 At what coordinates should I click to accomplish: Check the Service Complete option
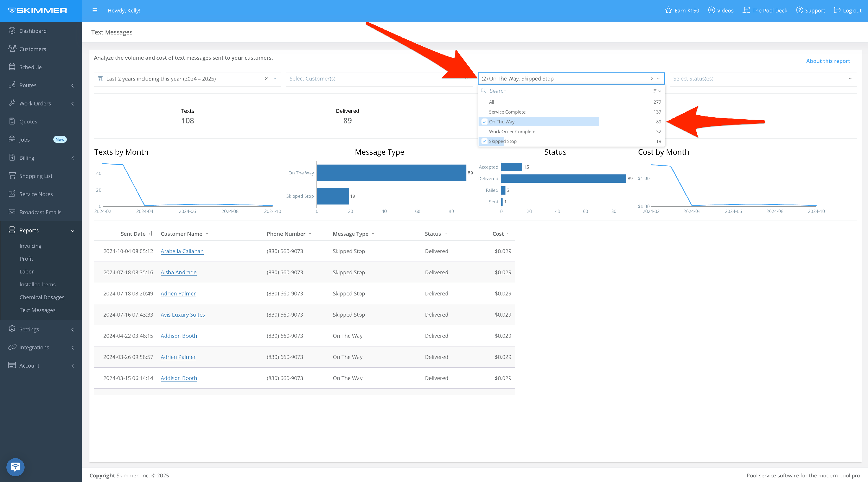coord(507,112)
